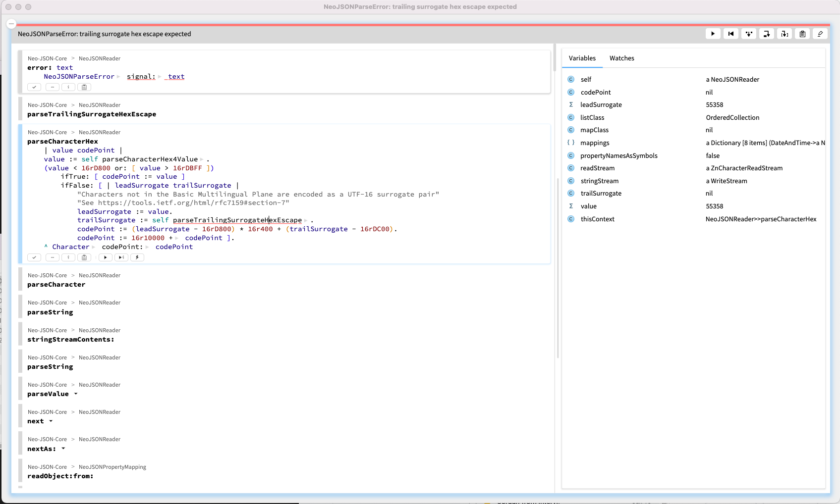Expand the parseValue stack frame dropdown arrow
Image resolution: width=840 pixels, height=504 pixels.
tap(76, 394)
